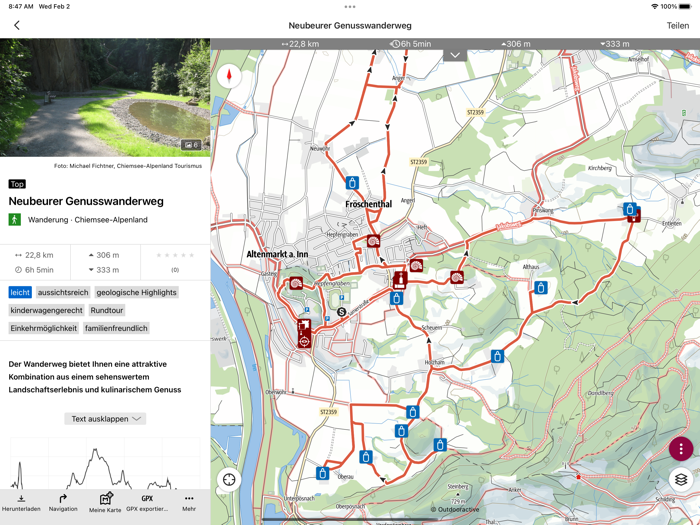Screen dimensions: 700x525
Task: Tap the battery indicator in status bar
Action: click(x=684, y=7)
